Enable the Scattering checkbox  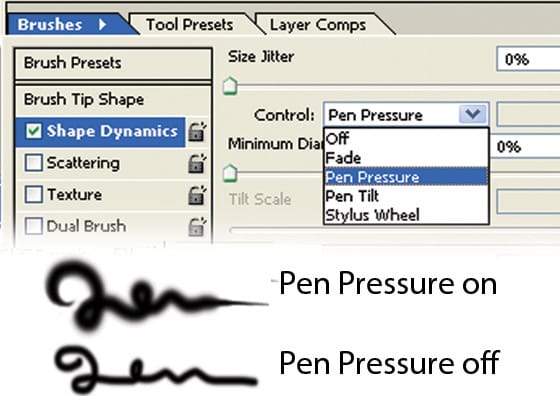34,163
